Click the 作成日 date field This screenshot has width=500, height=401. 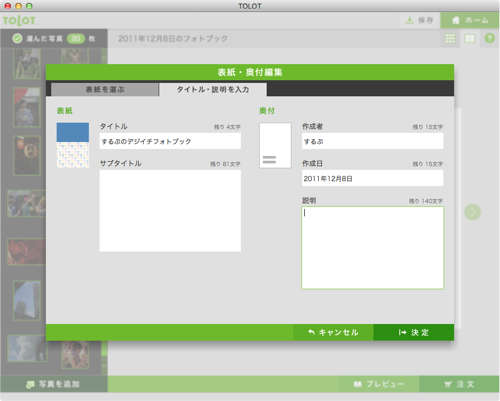pyautogui.click(x=373, y=178)
